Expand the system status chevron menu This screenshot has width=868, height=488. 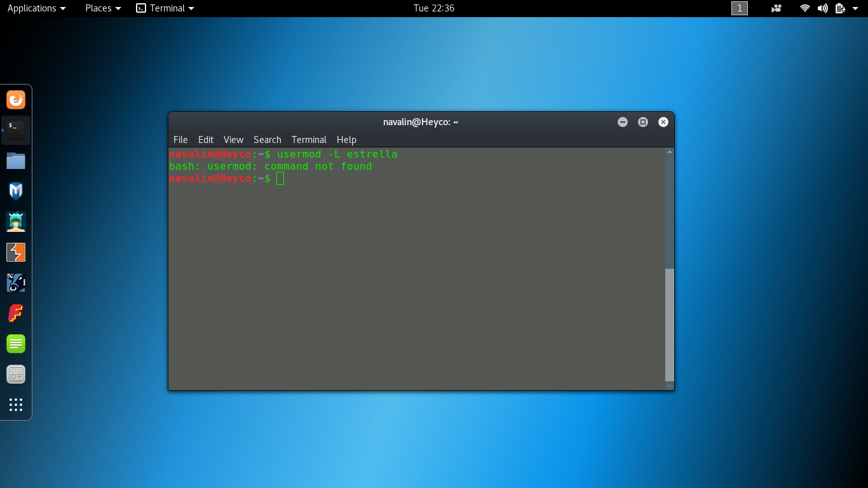pos(856,8)
